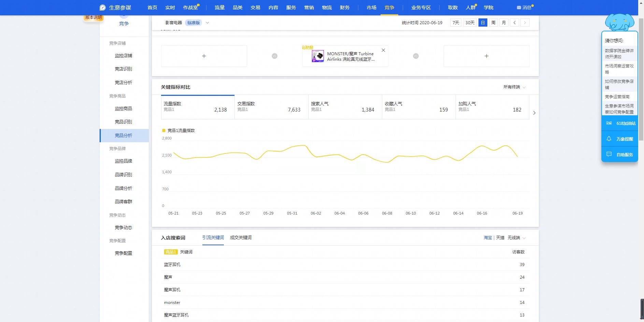The width and height of the screenshot is (644, 322).
Task: Remove the MONSTER competitor product with X
Action: tap(383, 50)
